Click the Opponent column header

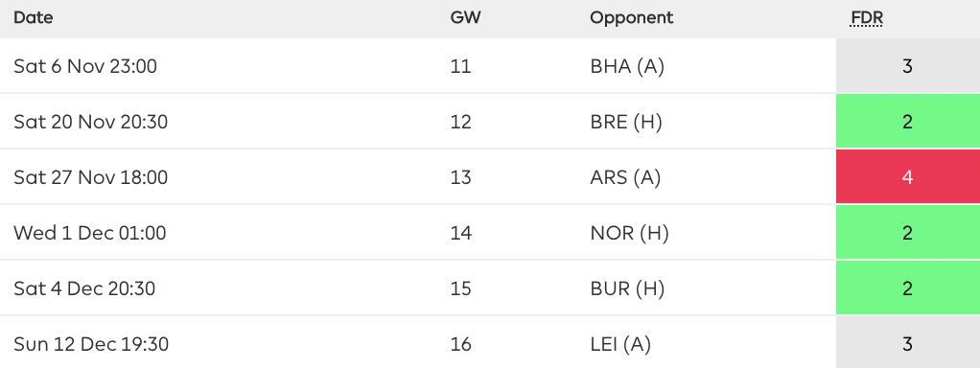tap(631, 18)
